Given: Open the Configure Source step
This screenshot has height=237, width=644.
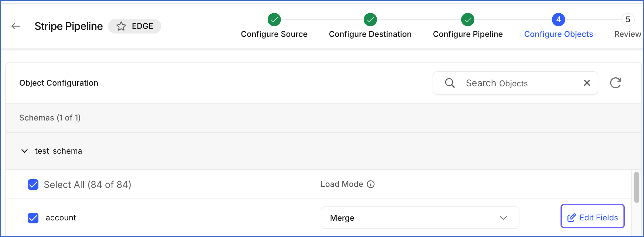Looking at the screenshot, I should tap(274, 34).
